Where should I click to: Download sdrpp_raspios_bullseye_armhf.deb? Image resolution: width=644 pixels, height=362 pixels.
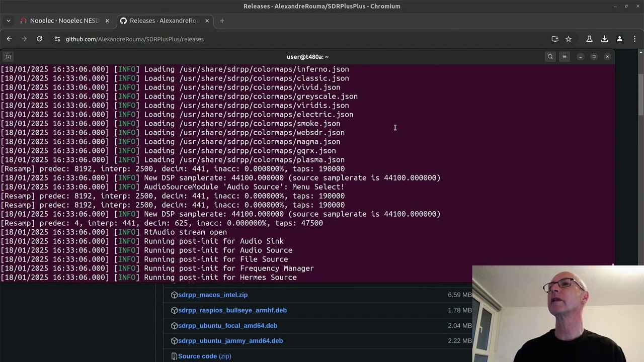click(x=232, y=310)
